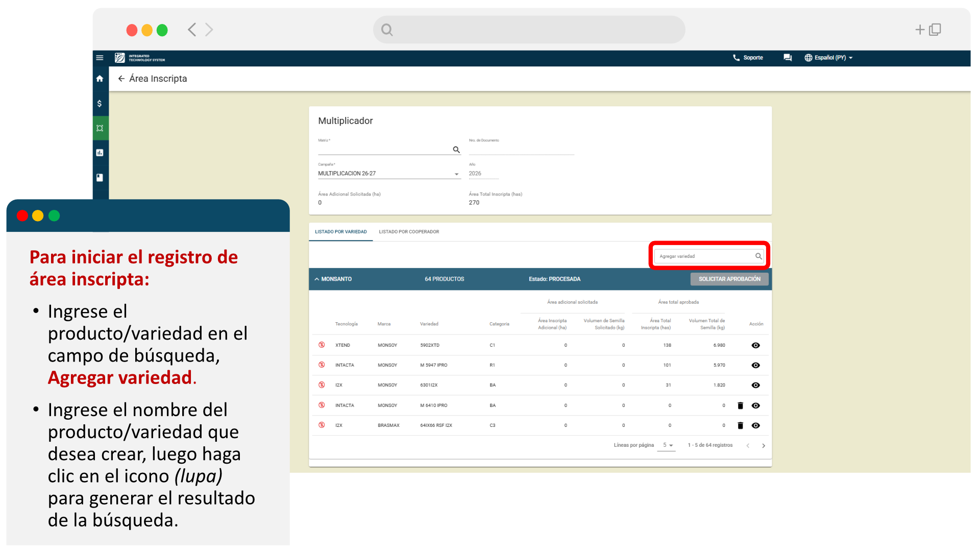Open the book sidebar icon
Viewport: 980px width, 552px height.
pos(100,178)
